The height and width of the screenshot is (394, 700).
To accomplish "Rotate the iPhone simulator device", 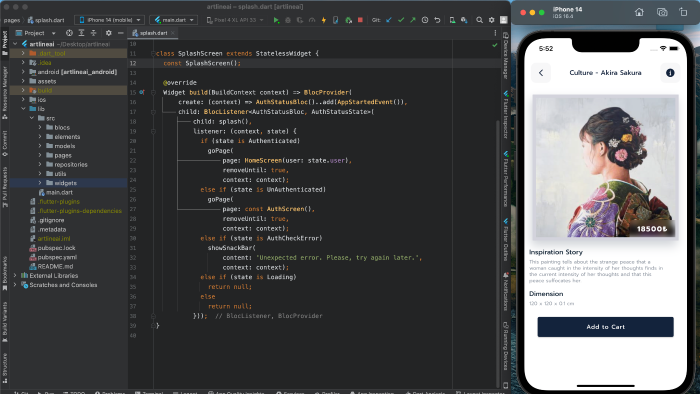I will point(683,12).
